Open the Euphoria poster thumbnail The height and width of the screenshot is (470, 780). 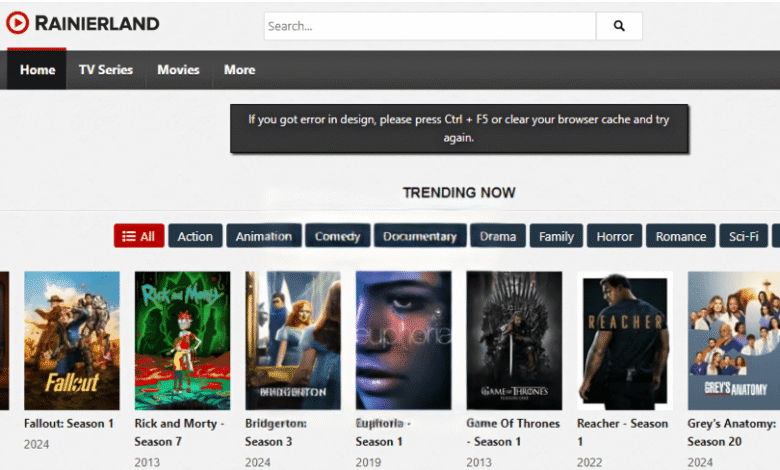tap(403, 340)
